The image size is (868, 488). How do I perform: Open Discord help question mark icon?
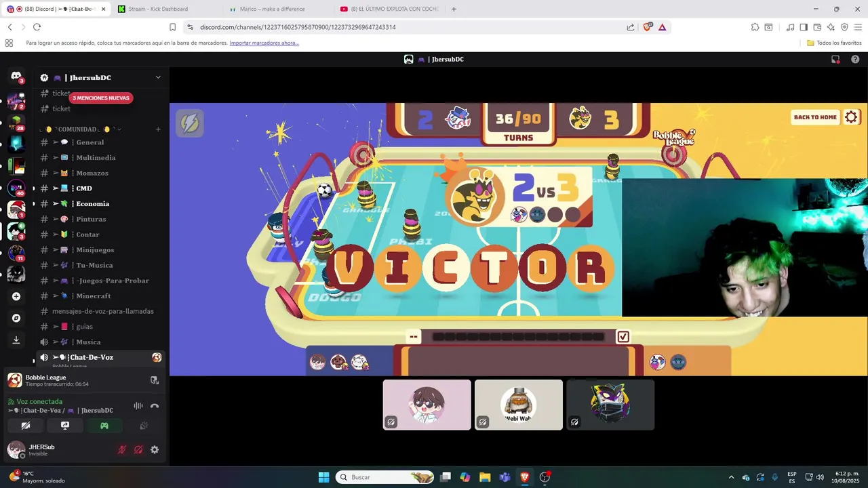854,60
